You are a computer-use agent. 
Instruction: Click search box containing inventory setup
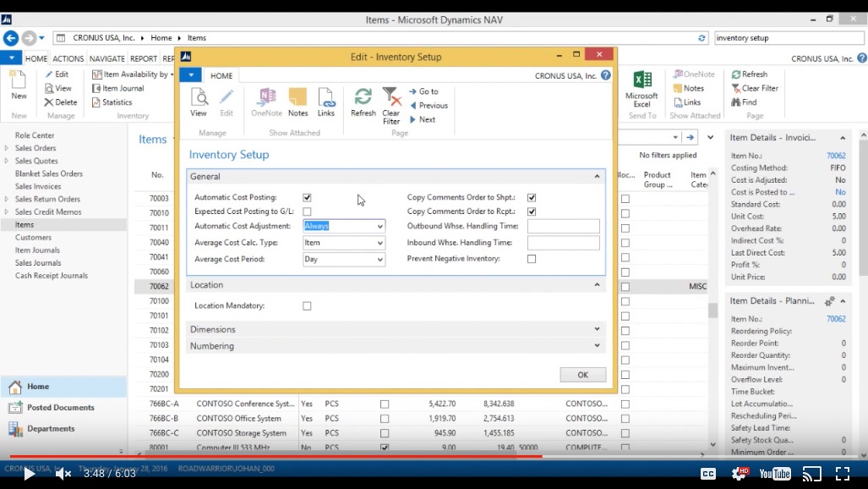tap(788, 38)
